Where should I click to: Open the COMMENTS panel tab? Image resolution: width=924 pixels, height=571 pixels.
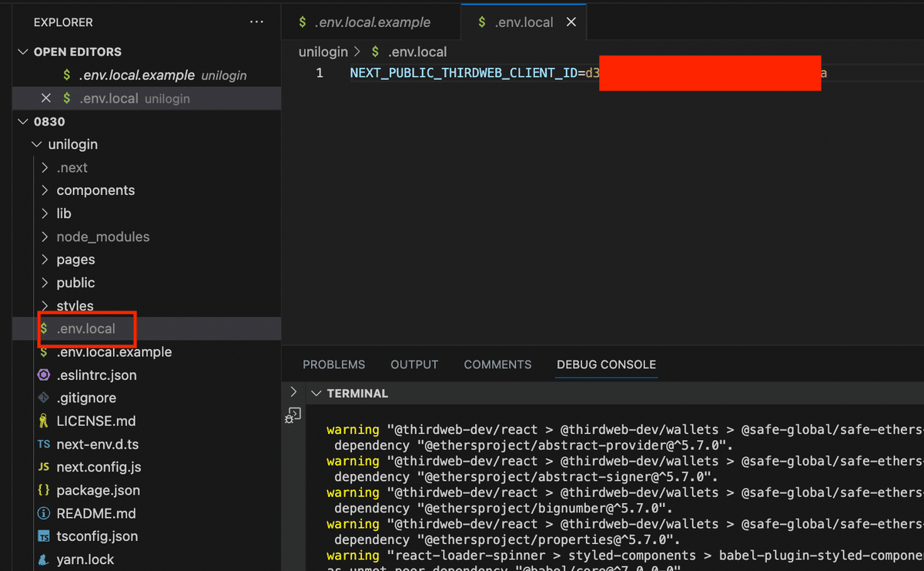(x=497, y=364)
